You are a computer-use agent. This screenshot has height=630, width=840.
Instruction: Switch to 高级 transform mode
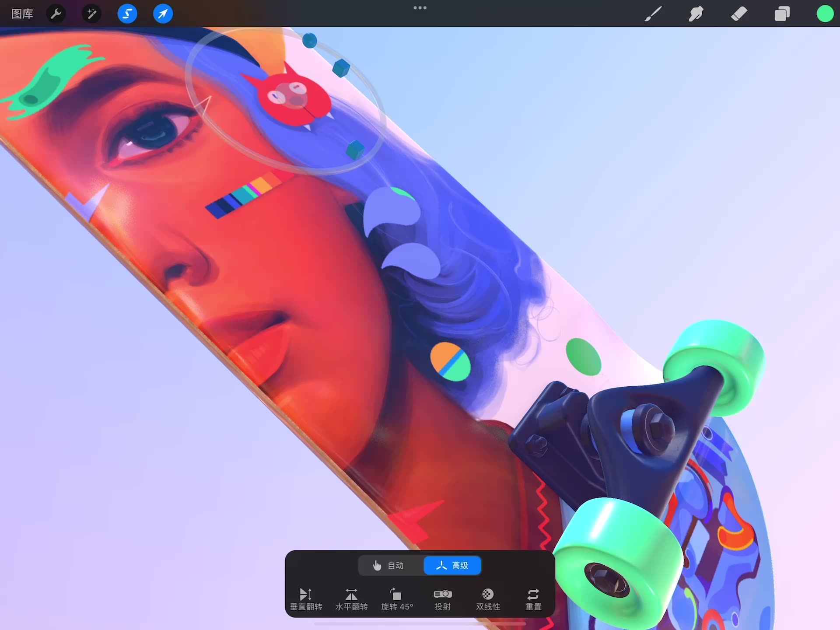(x=452, y=565)
